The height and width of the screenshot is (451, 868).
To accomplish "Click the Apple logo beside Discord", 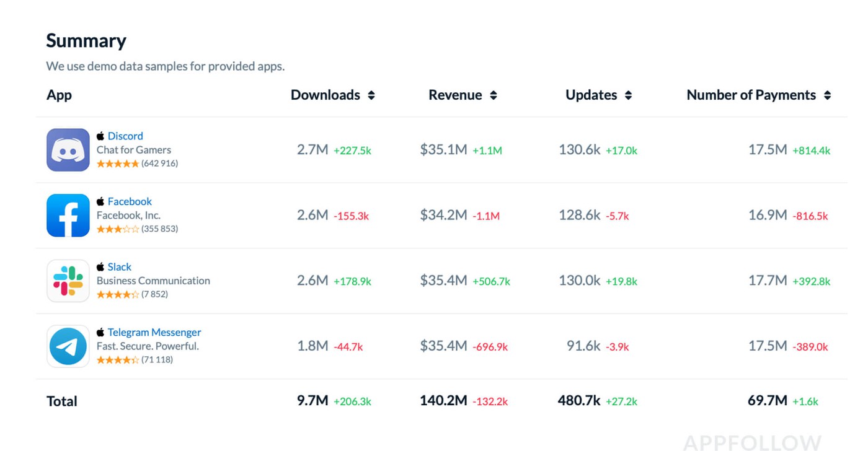I will [100, 136].
